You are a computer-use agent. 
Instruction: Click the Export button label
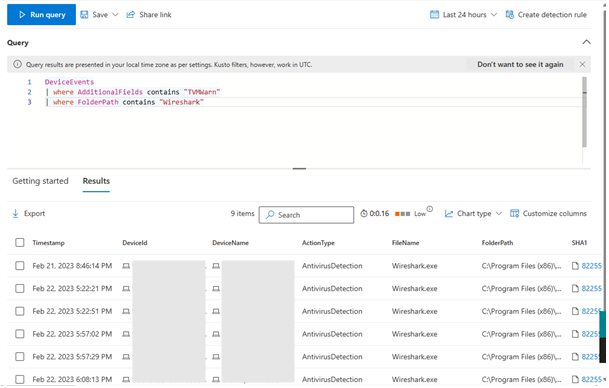(x=35, y=214)
